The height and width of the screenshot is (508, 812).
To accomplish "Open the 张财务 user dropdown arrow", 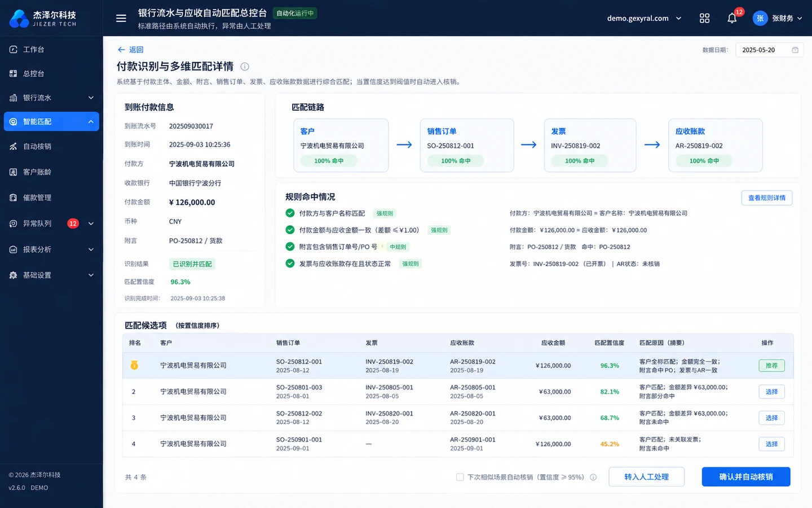I will click(x=800, y=18).
